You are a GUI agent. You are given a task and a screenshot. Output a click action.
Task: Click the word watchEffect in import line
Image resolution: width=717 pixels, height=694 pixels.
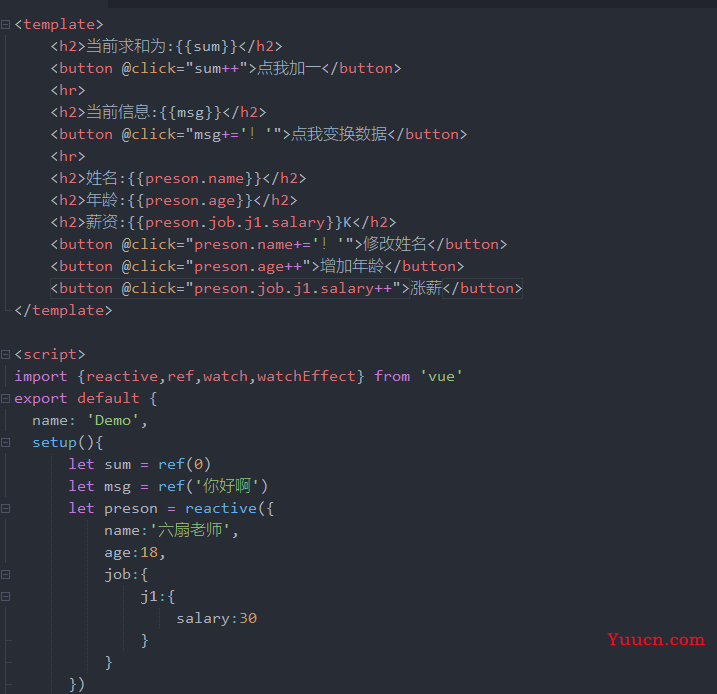(x=306, y=376)
